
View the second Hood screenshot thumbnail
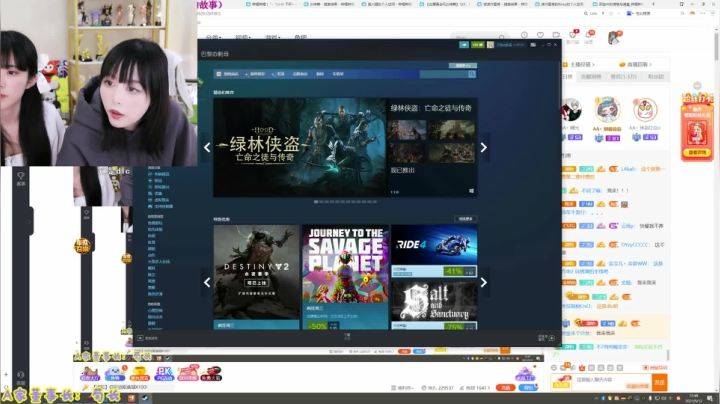pyautogui.click(x=452, y=130)
